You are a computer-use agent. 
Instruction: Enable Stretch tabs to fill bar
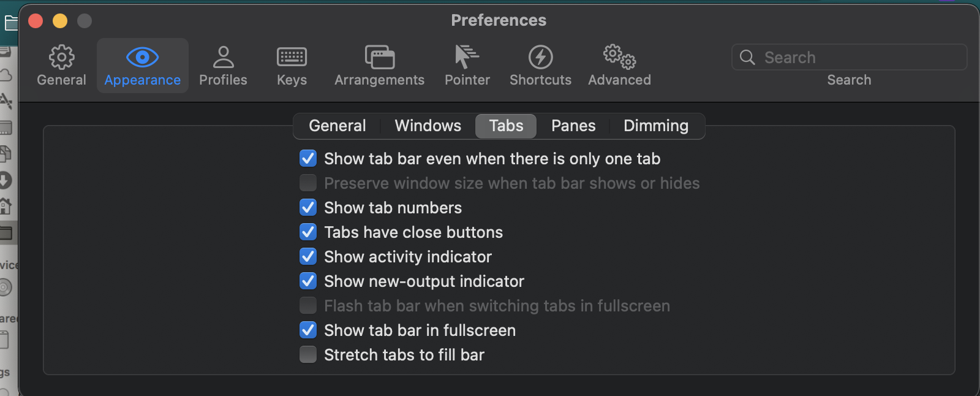pyautogui.click(x=308, y=354)
